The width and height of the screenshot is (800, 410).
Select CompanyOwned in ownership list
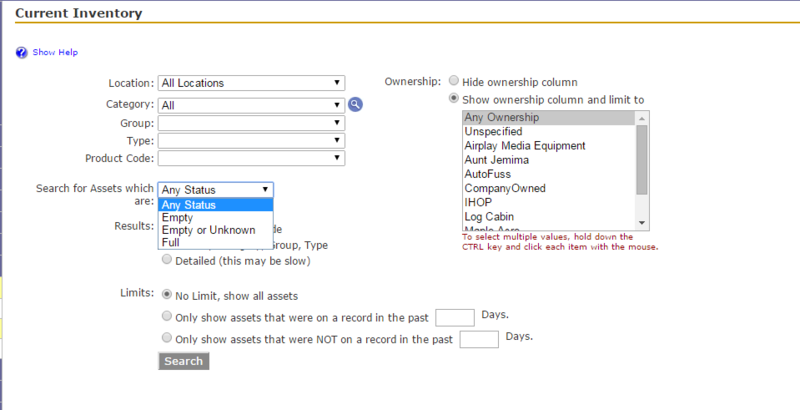549,188
